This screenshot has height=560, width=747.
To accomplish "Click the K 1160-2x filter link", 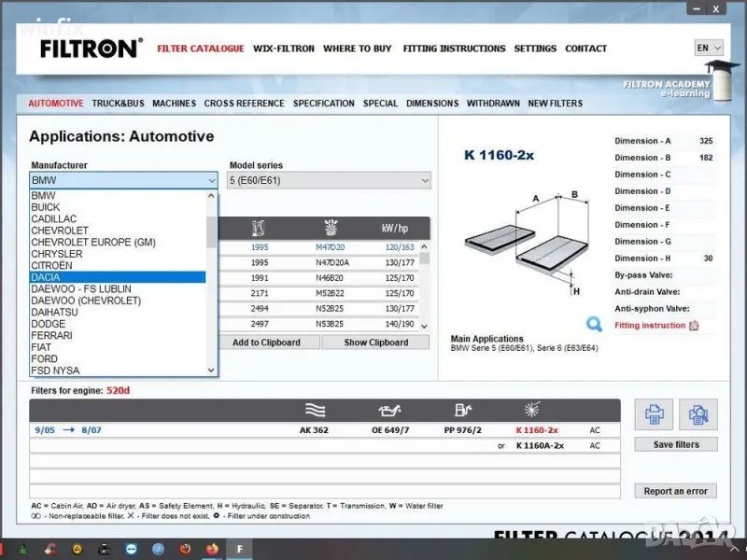I will click(x=537, y=430).
